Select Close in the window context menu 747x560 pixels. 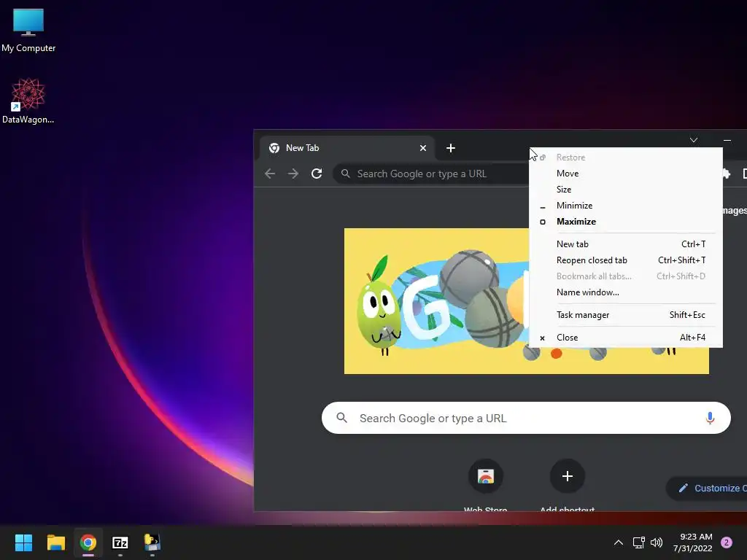point(626,338)
